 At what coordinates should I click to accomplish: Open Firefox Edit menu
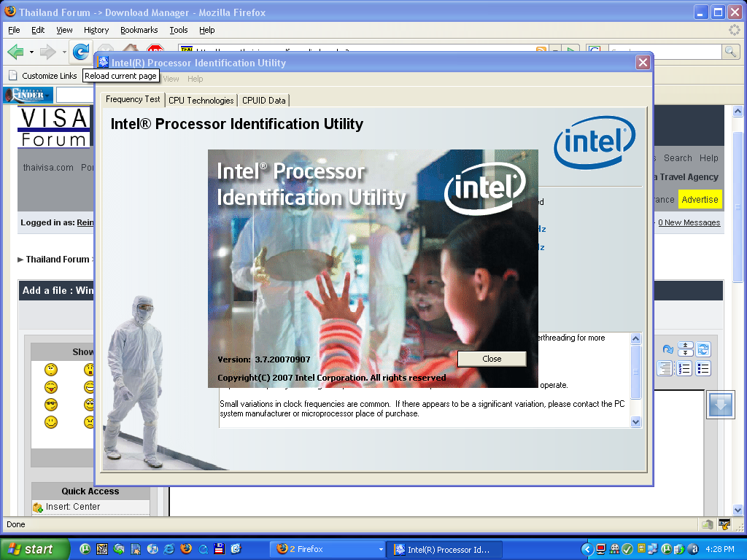click(x=38, y=30)
